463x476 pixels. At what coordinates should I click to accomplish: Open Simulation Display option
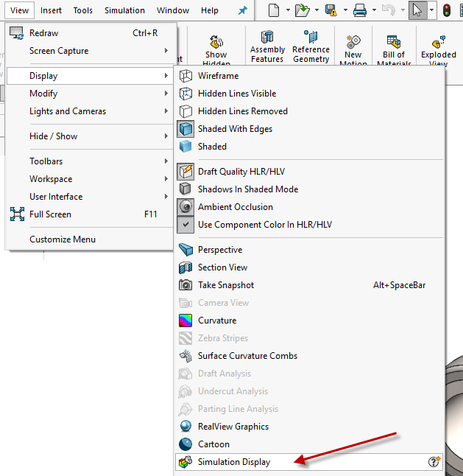click(234, 462)
